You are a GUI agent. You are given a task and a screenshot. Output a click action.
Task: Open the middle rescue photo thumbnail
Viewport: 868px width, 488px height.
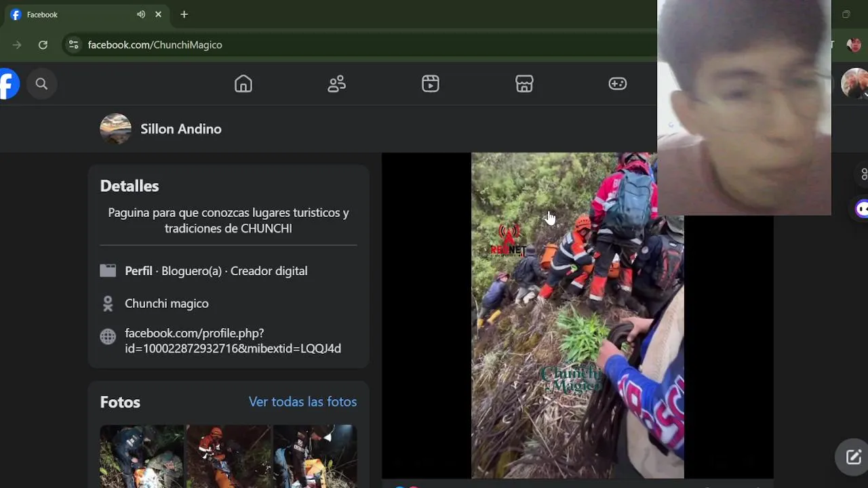pos(229,456)
